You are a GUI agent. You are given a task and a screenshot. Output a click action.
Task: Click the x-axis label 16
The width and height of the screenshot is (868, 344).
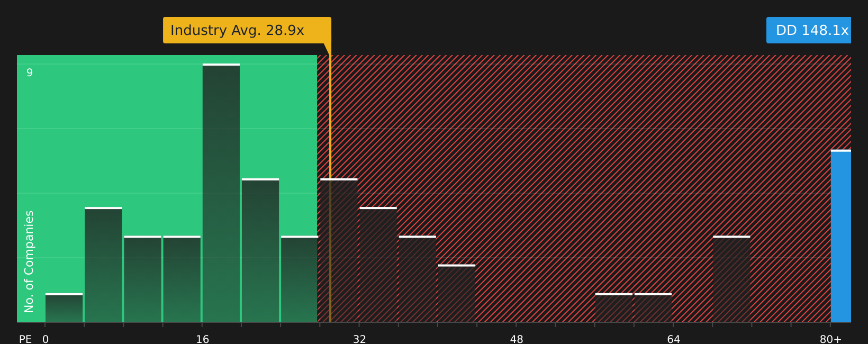203,339
